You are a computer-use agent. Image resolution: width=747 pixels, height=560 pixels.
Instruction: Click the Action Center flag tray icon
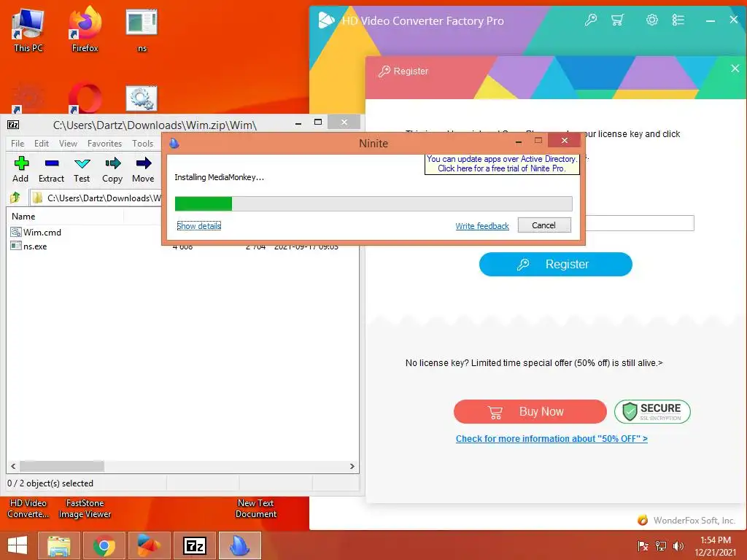(643, 546)
